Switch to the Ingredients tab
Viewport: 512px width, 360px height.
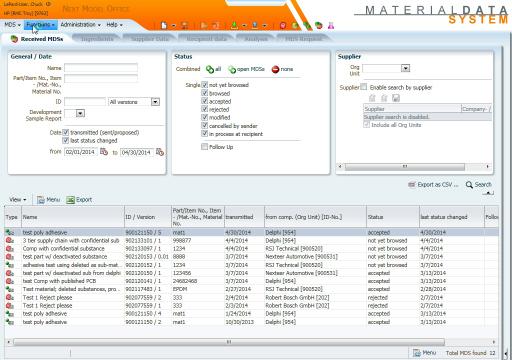point(97,39)
